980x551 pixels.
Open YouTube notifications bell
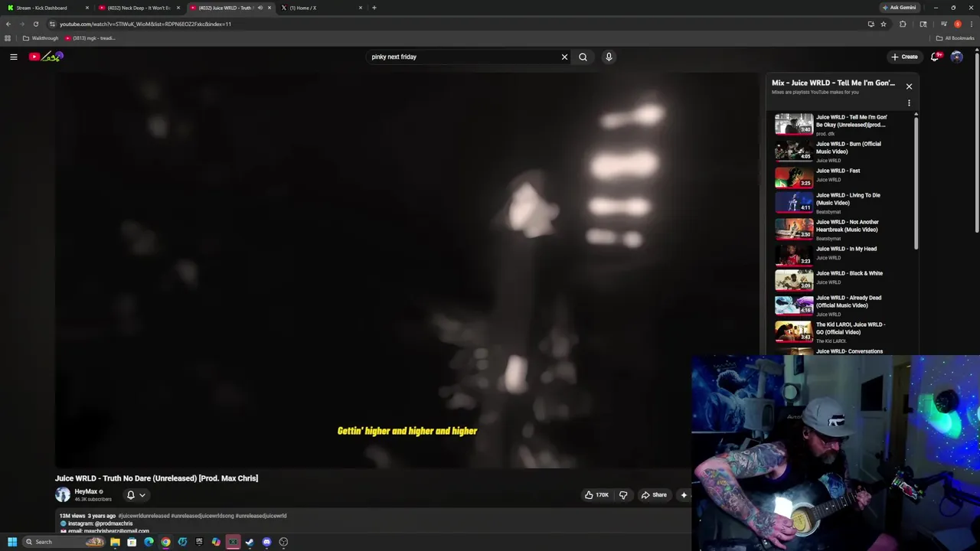coord(935,57)
